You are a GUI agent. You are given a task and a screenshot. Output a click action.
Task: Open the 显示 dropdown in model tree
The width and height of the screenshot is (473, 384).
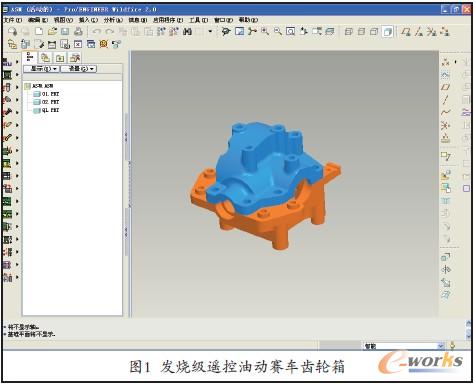click(42, 69)
